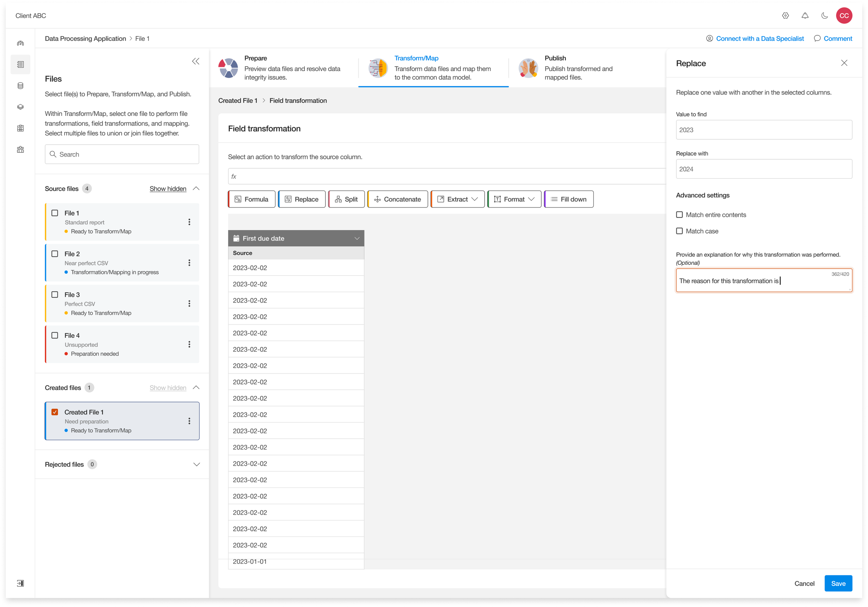This screenshot has width=868, height=607.
Task: Open the Extract dropdown button
Action: coord(458,199)
